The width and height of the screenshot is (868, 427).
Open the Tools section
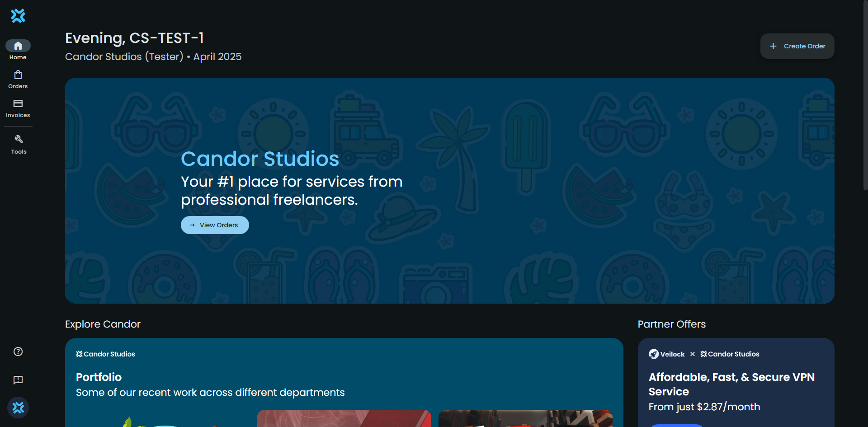point(19,144)
